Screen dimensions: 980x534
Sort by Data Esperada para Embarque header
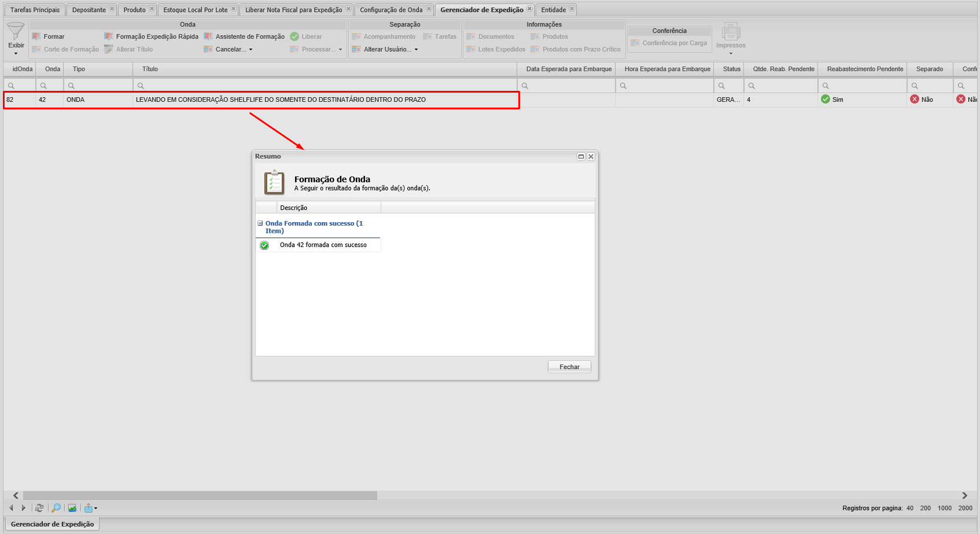[x=566, y=69]
